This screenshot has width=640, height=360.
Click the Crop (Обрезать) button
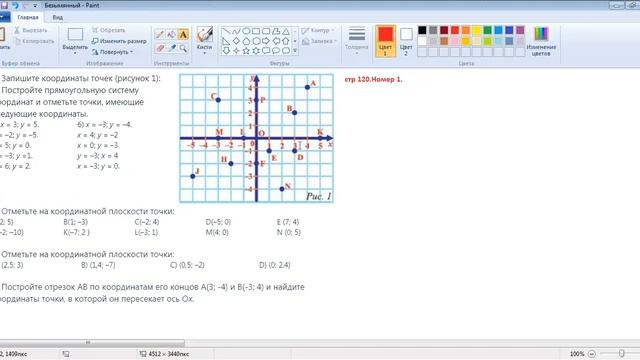pyautogui.click(x=109, y=30)
